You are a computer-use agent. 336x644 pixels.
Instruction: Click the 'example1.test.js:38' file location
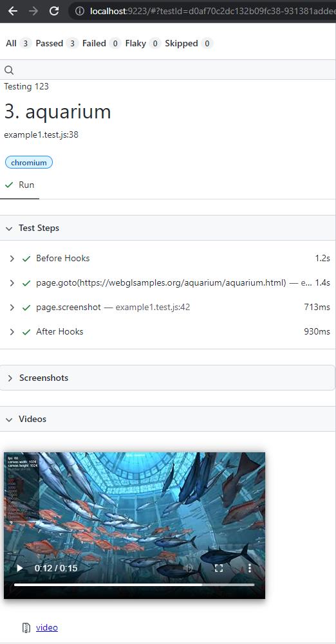point(41,134)
